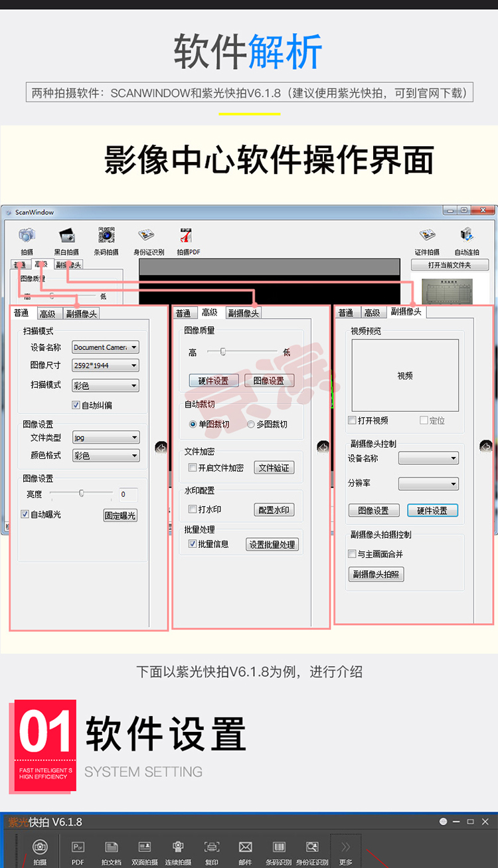The width and height of the screenshot is (498, 868).
Task: Click 硬件设置 button under 图像质量 slider
Action: tap(213, 381)
